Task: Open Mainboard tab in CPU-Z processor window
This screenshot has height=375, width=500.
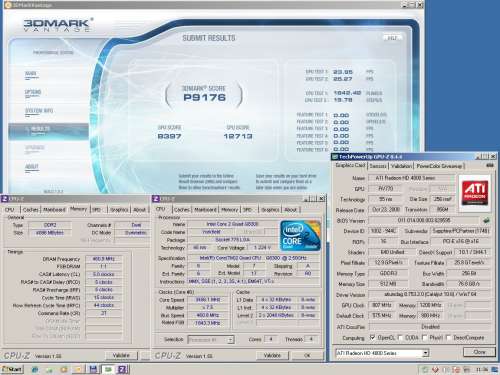Action: pos(205,210)
